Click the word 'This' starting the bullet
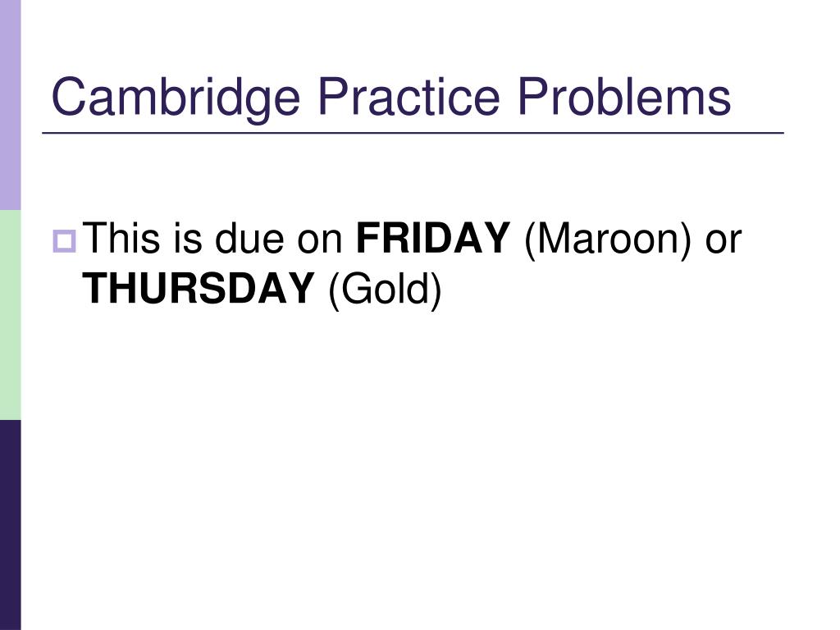840x630 pixels. coord(121,237)
